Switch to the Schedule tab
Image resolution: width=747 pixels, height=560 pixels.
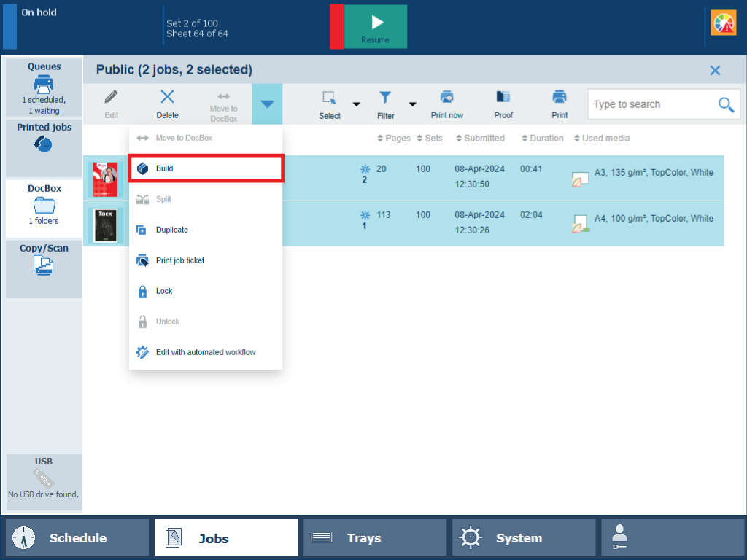(x=77, y=538)
